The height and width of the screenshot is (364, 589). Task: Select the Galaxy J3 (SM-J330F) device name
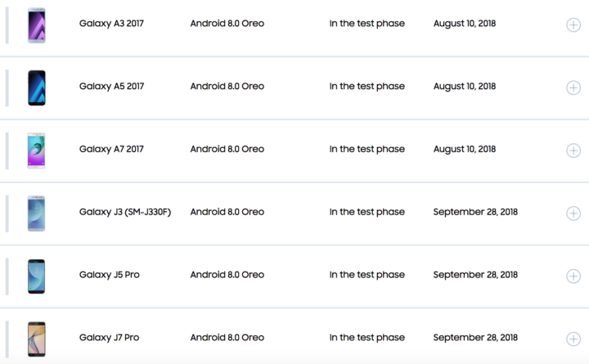pos(127,212)
